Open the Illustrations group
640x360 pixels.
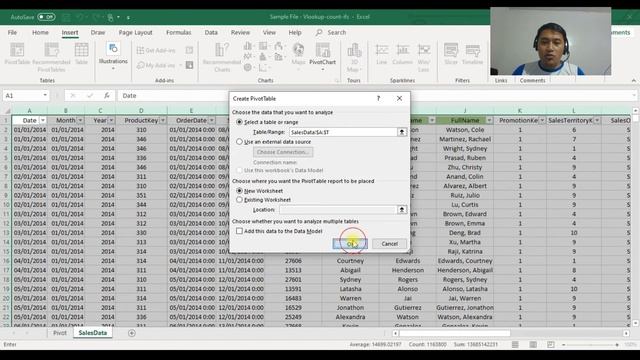click(113, 55)
